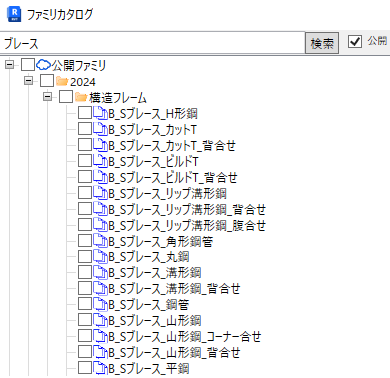Click the cloud icon beside 公開ファミリ
This screenshot has height=378, width=390.
[x=43, y=65]
